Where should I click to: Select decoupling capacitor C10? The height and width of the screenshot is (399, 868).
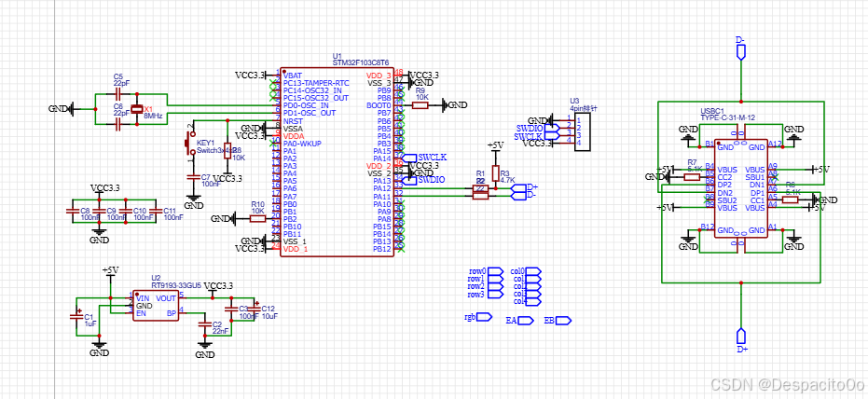pos(125,211)
